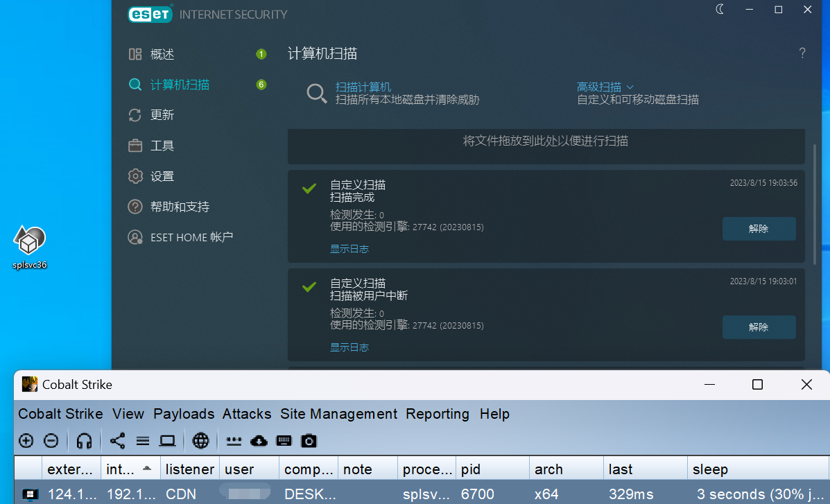Dismiss the 19:03:56 scan with 解除
Image resolution: width=830 pixels, height=504 pixels.
click(759, 229)
